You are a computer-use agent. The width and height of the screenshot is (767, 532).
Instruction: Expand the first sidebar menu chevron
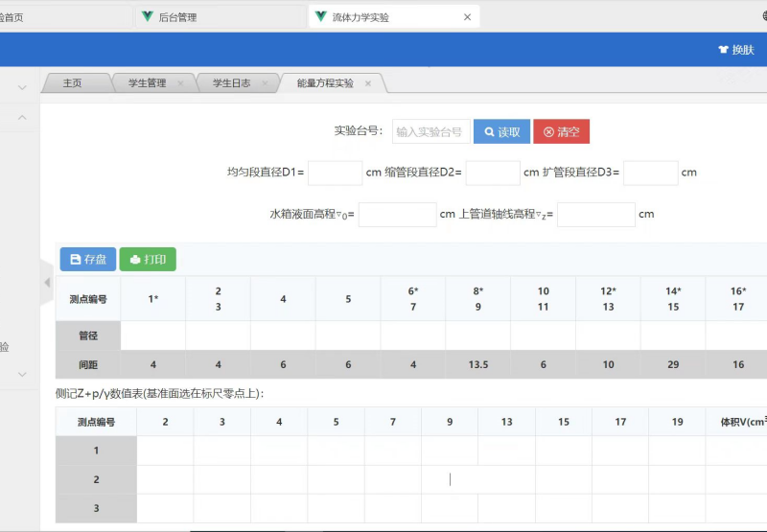pyautogui.click(x=22, y=87)
